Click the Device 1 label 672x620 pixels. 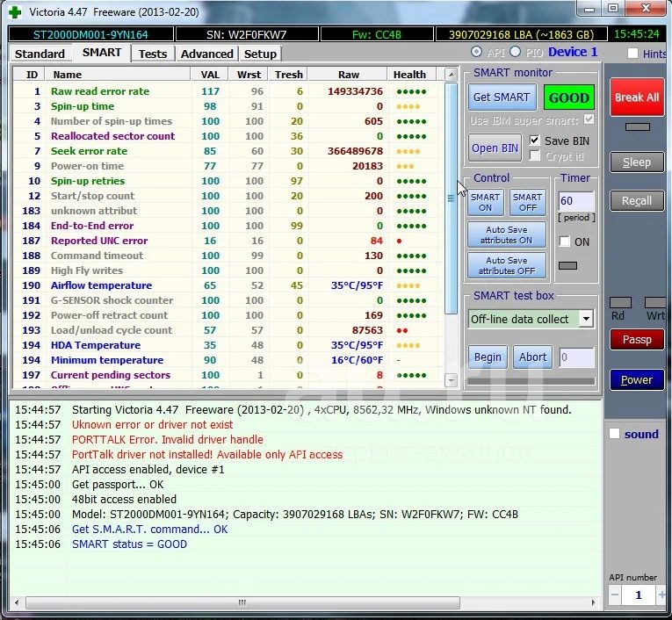tap(573, 52)
